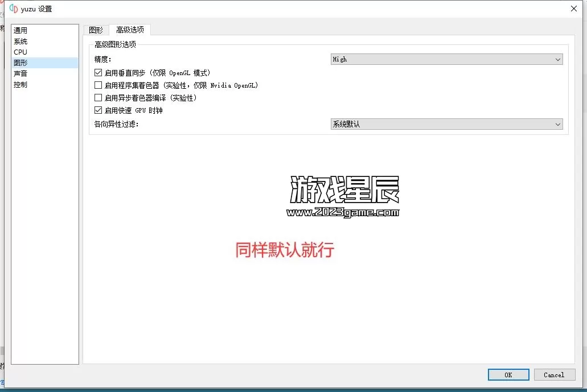Go to 声音 settings category

[x=20, y=74]
